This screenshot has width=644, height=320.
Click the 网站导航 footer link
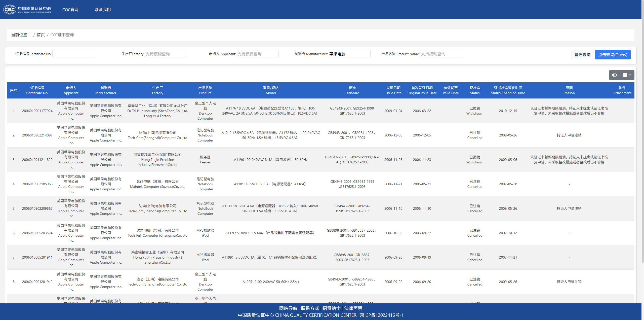(x=288, y=308)
